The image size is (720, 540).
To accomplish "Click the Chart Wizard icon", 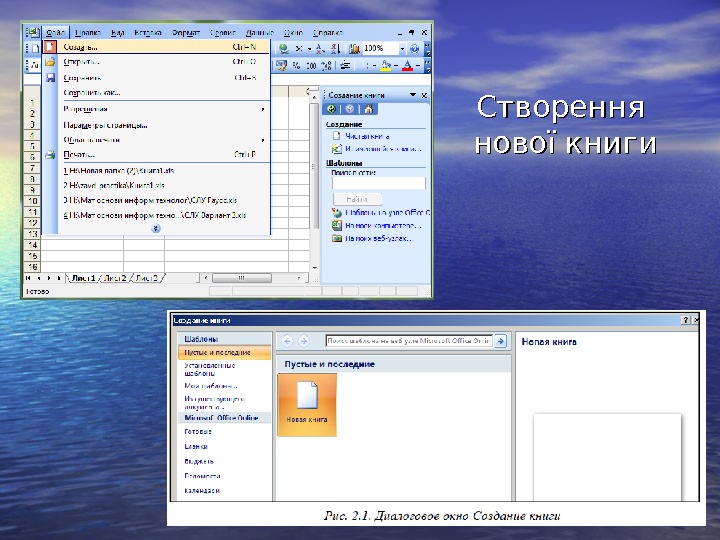I will click(354, 48).
